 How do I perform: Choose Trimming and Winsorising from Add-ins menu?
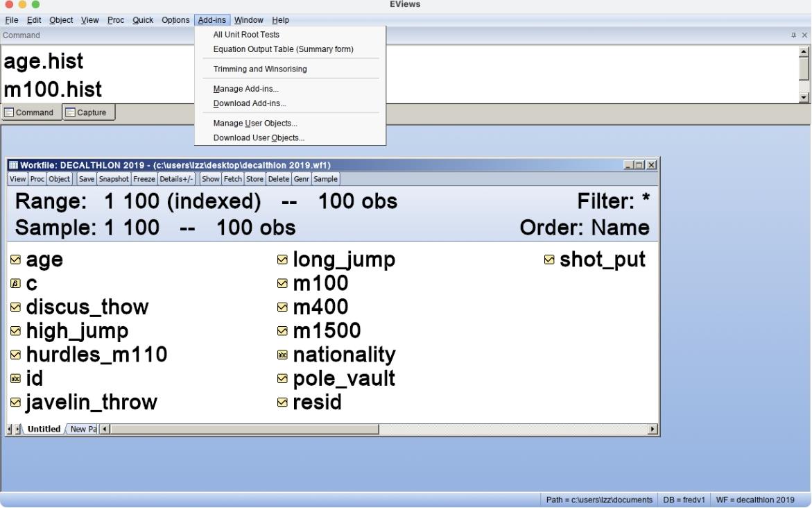tap(260, 69)
